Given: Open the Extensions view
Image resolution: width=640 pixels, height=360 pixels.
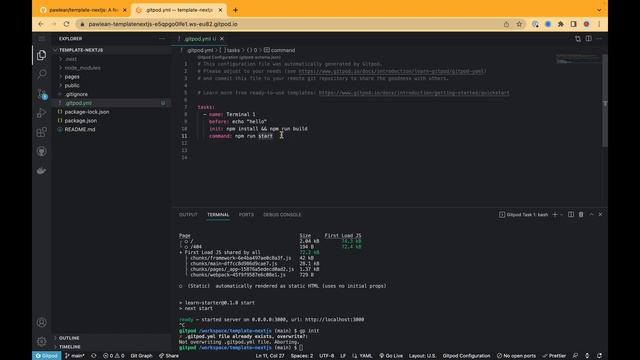Looking at the screenshot, I should (x=42, y=132).
